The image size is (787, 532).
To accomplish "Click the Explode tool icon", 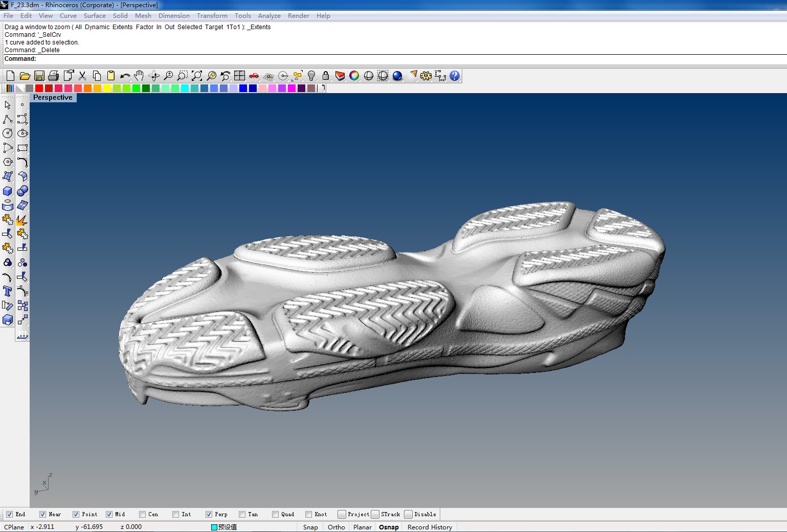I will click(x=22, y=220).
